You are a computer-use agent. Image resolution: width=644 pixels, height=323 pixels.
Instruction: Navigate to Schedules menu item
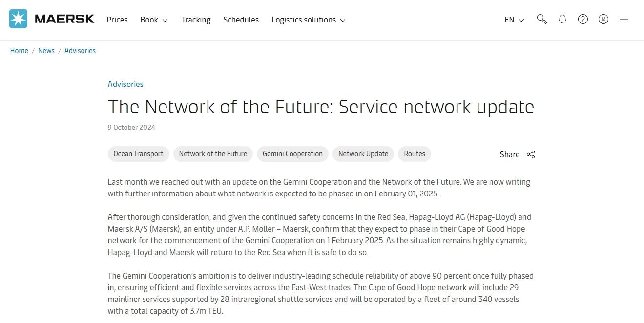tap(241, 20)
